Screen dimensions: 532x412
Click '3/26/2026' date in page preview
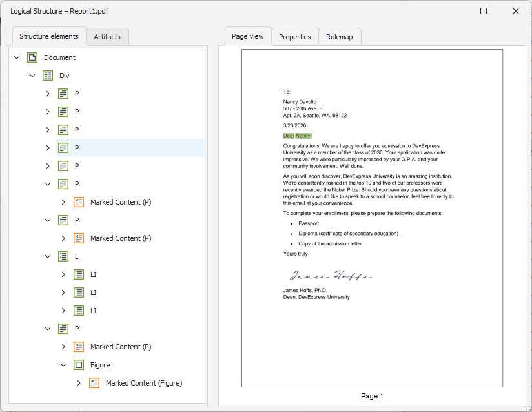(x=294, y=125)
